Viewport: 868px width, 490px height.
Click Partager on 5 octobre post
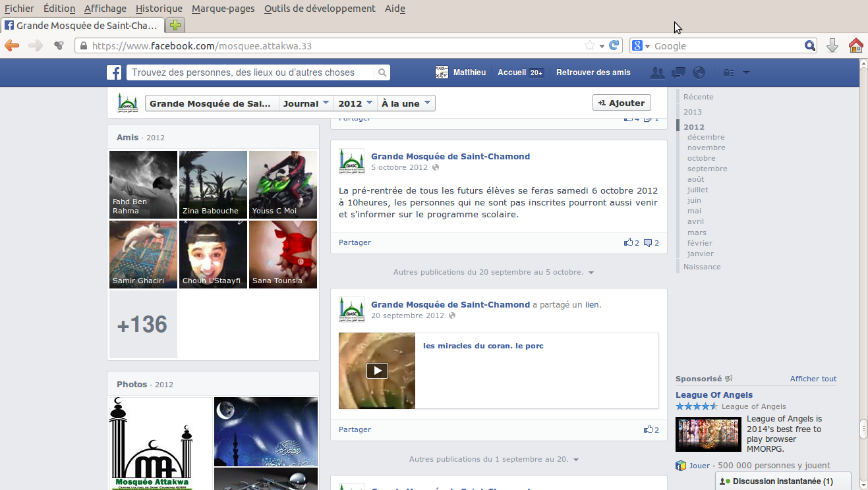coord(355,242)
